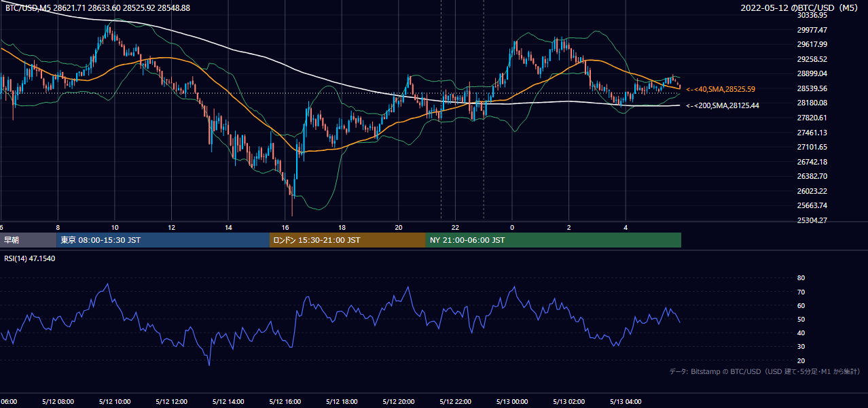Click the bottom time label 5/12 16:00
The image size is (868, 408).
285,402
